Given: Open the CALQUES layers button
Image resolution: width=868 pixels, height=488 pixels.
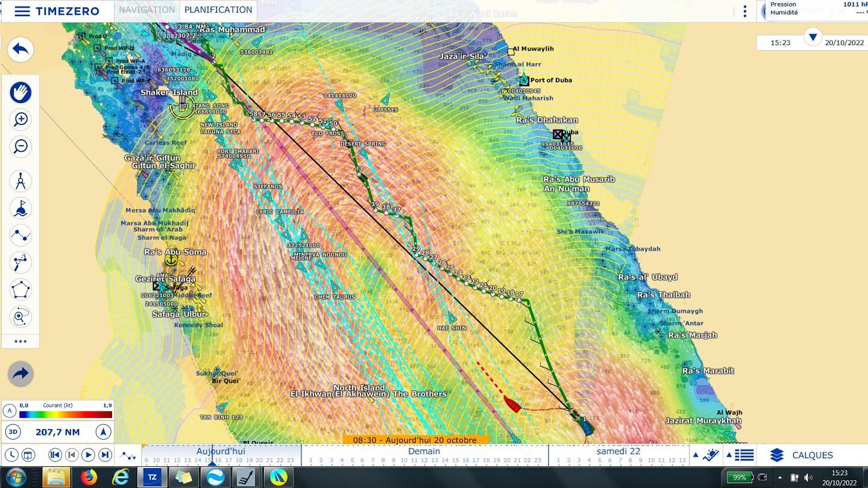Looking at the screenshot, I should pyautogui.click(x=802, y=455).
